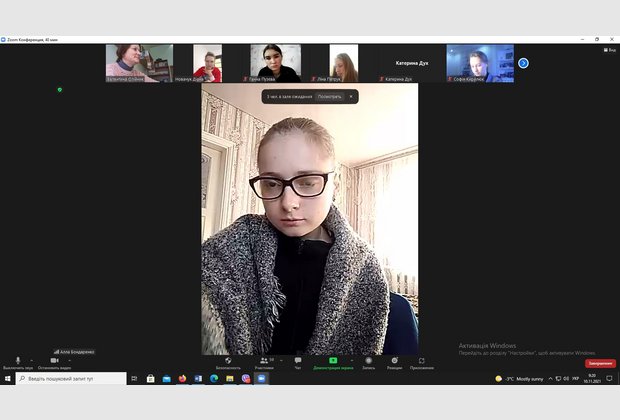This screenshot has height=420, width=620.
Task: Open File Explorer from taskbar
Action: (x=230, y=378)
